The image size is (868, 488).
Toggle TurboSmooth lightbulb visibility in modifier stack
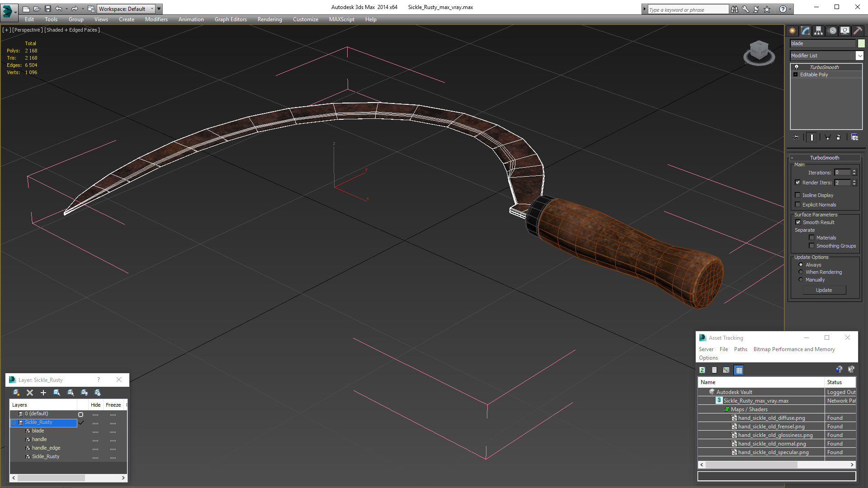click(x=797, y=67)
